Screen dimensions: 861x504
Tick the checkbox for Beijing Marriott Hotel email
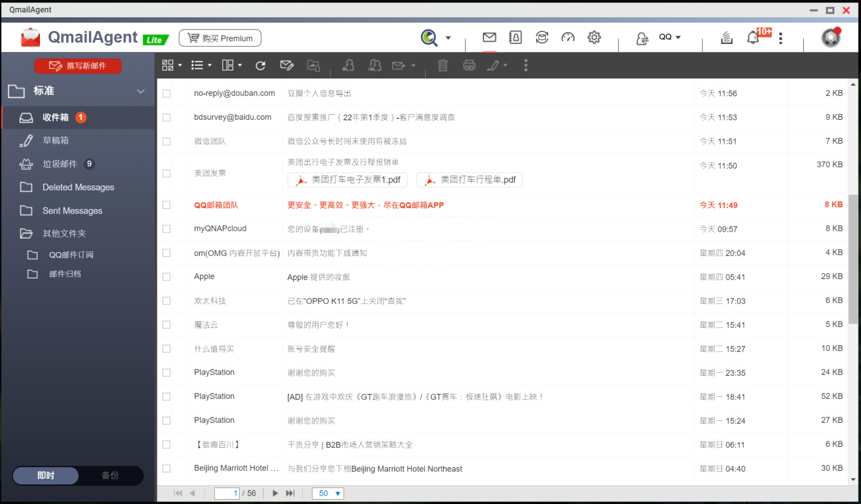[x=167, y=468]
